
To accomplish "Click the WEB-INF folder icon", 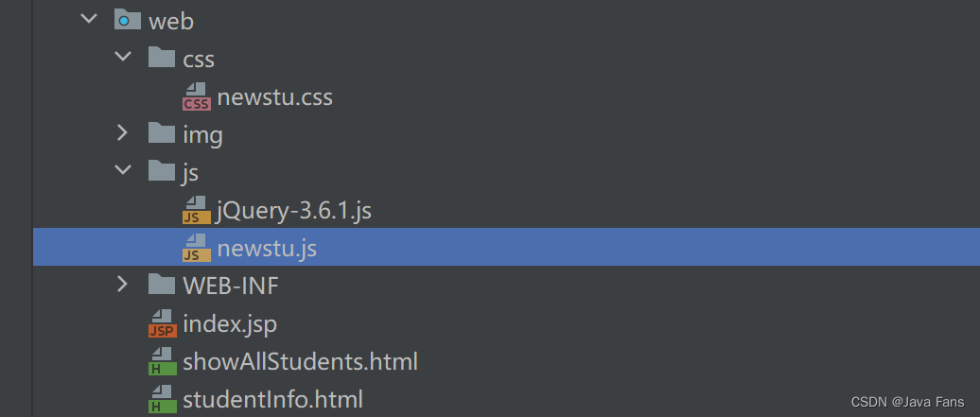I will (x=162, y=285).
